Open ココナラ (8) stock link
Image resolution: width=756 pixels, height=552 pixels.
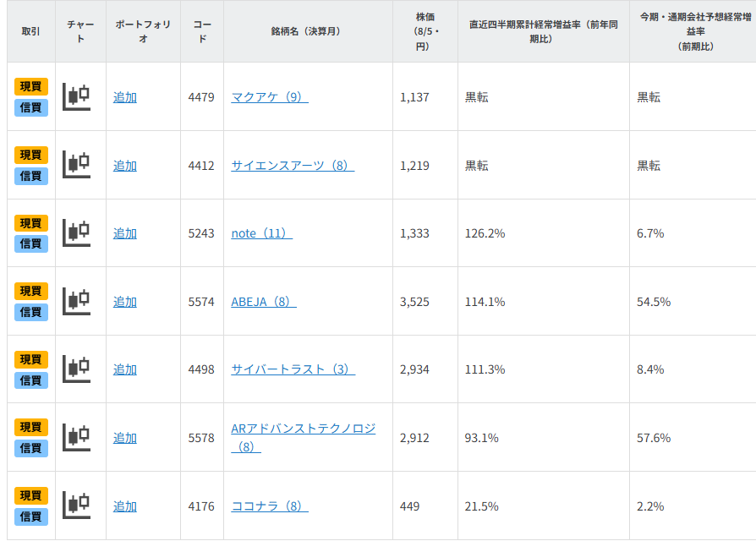270,506
